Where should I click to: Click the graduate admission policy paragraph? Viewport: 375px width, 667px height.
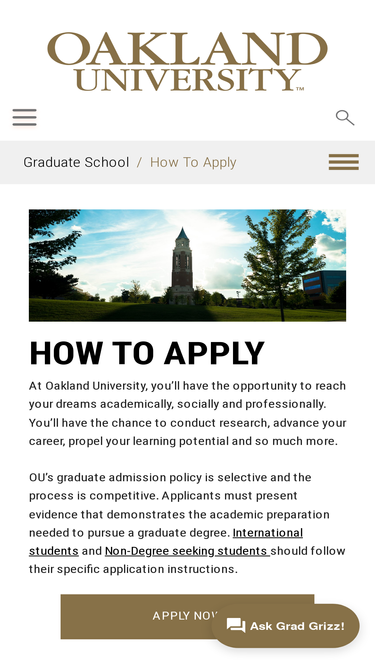(187, 524)
